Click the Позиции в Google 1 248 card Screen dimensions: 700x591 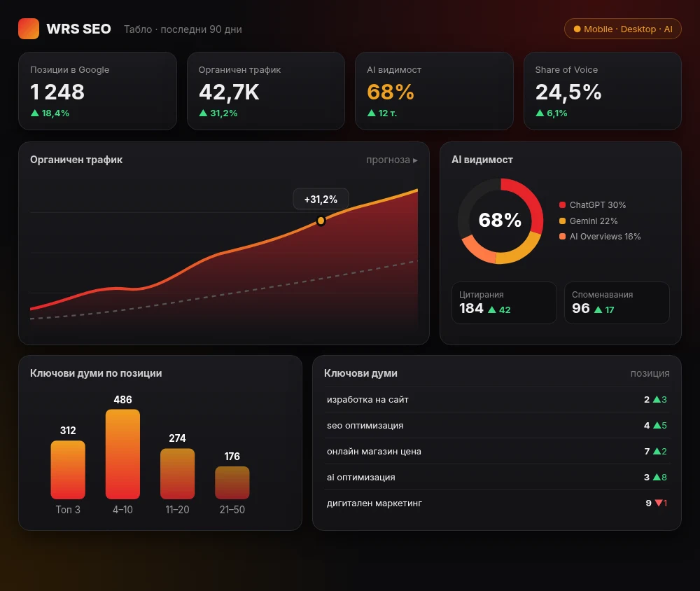(x=97, y=91)
